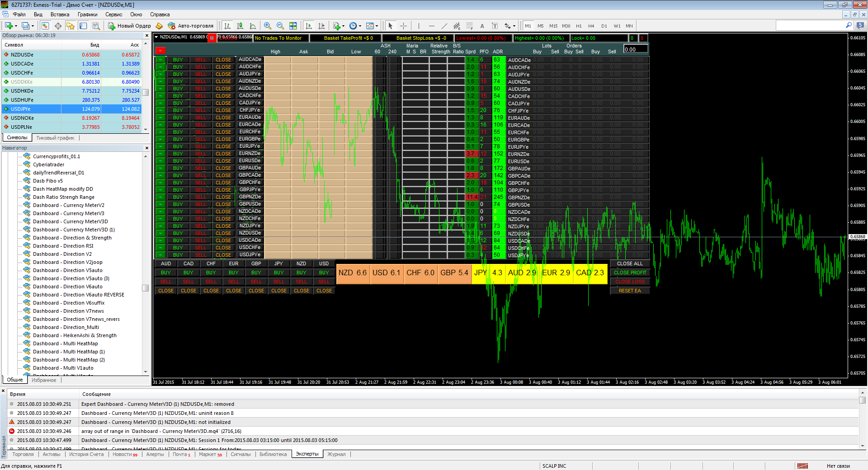
Task: Click the orange NZD 6.6 strength cell
Action: [353, 273]
